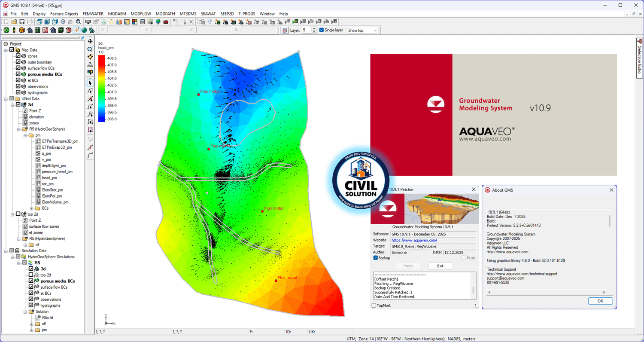The height and width of the screenshot is (342, 644).
Task: Click the red layers icon beside Layer label
Action: point(285,31)
